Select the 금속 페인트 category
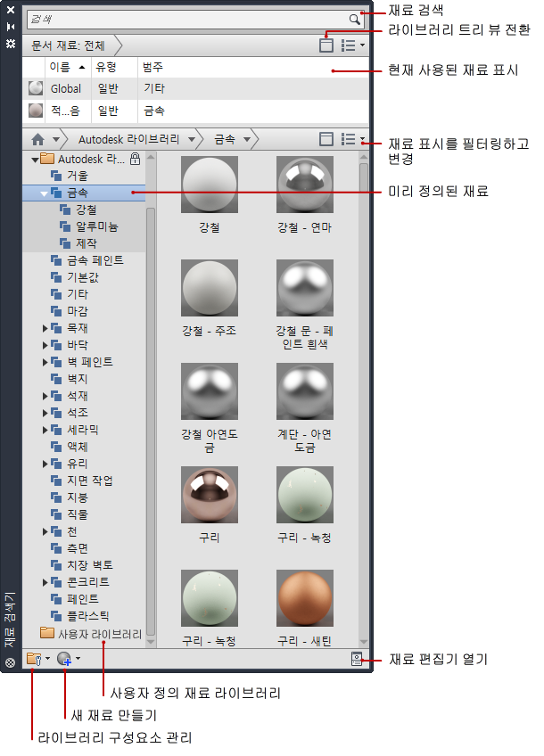This screenshot has height=756, width=544. pyautogui.click(x=95, y=260)
